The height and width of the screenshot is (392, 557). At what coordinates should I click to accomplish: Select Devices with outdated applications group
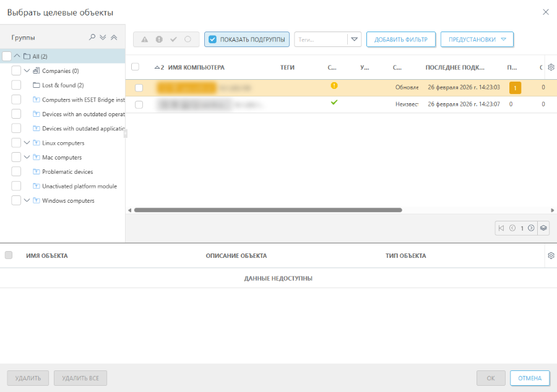click(x=84, y=129)
